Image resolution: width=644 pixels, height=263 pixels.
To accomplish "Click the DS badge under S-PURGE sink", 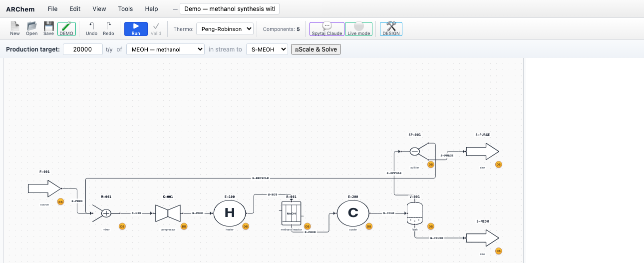I will pos(498,164).
